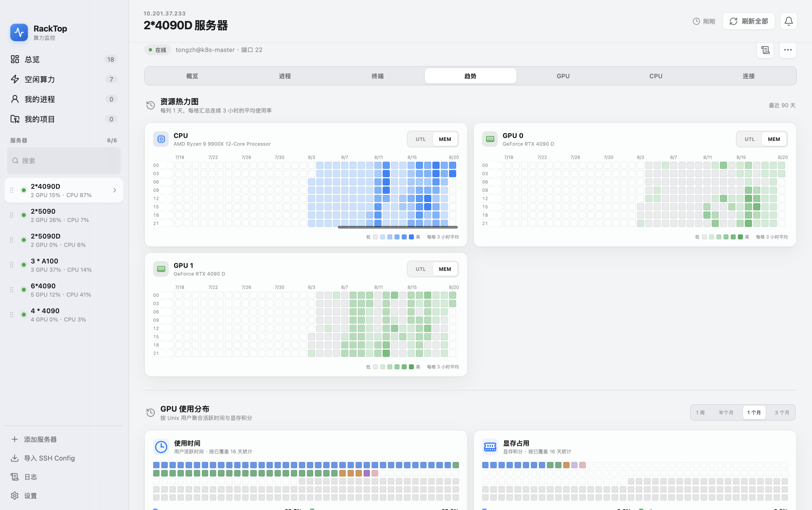Switch the CPU heatmap to UTL
The height and width of the screenshot is (510, 812).
(421, 139)
